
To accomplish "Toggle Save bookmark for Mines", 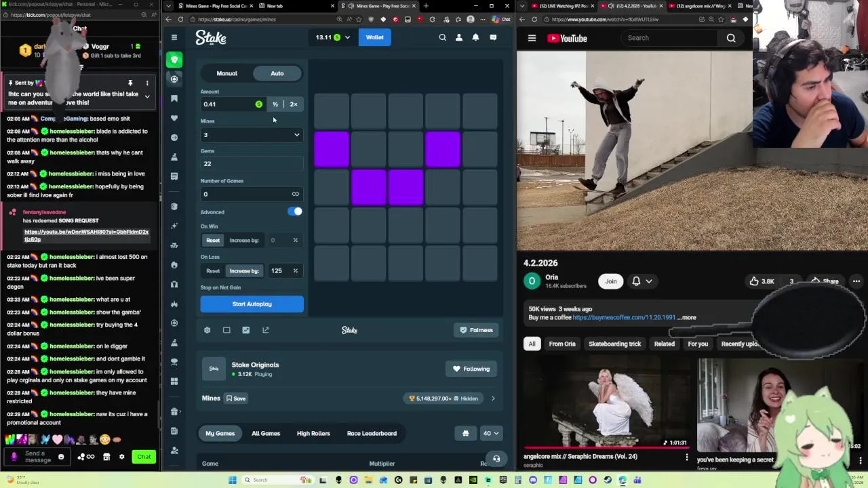I will (236, 399).
